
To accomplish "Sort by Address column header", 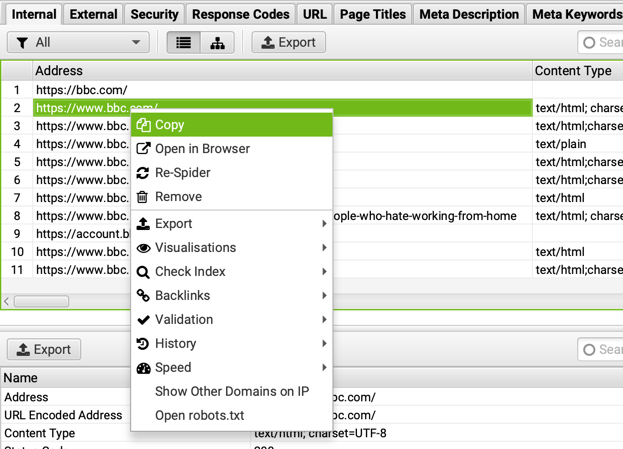I will [282, 71].
